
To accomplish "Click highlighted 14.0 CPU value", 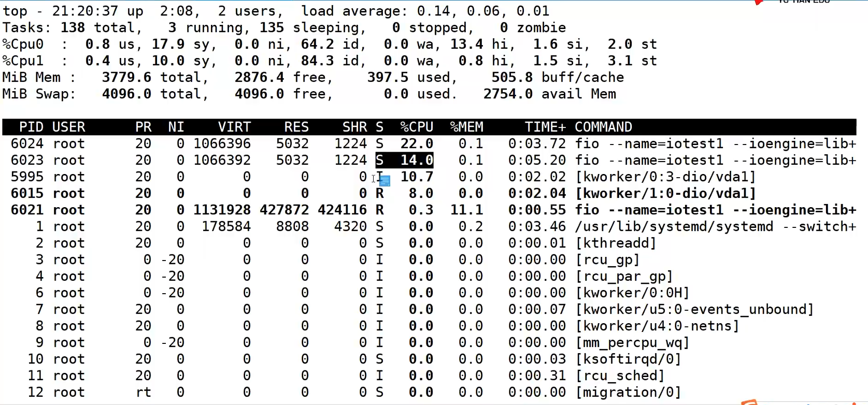I will click(x=417, y=160).
